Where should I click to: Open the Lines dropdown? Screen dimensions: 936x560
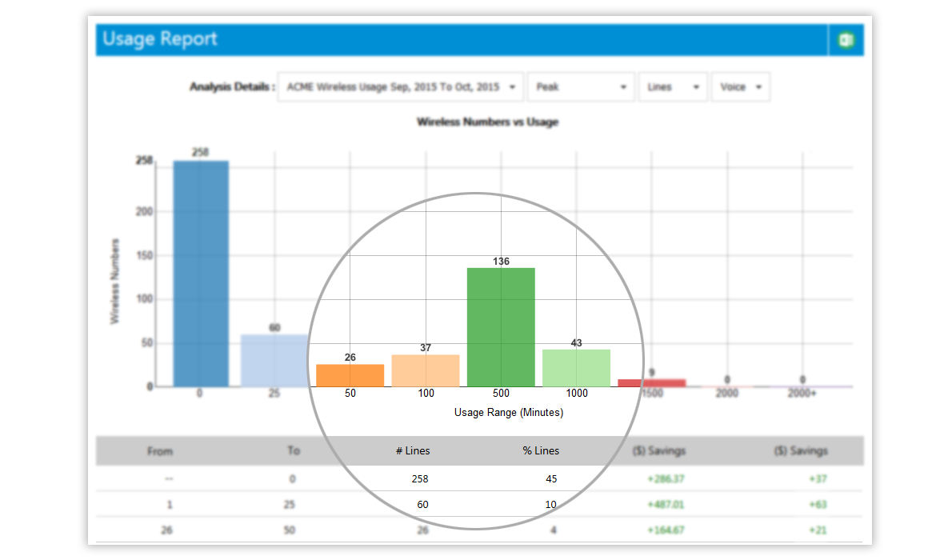coord(673,86)
